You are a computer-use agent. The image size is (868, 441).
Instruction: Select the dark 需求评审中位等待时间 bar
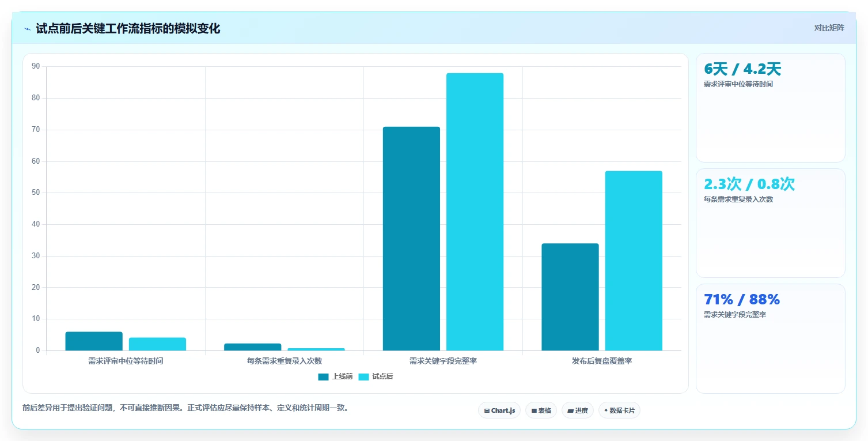click(94, 341)
